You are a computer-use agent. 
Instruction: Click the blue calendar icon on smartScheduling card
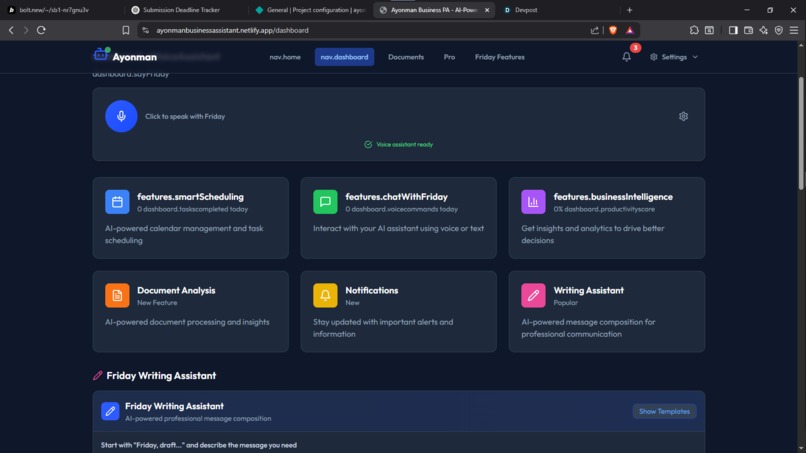point(117,202)
